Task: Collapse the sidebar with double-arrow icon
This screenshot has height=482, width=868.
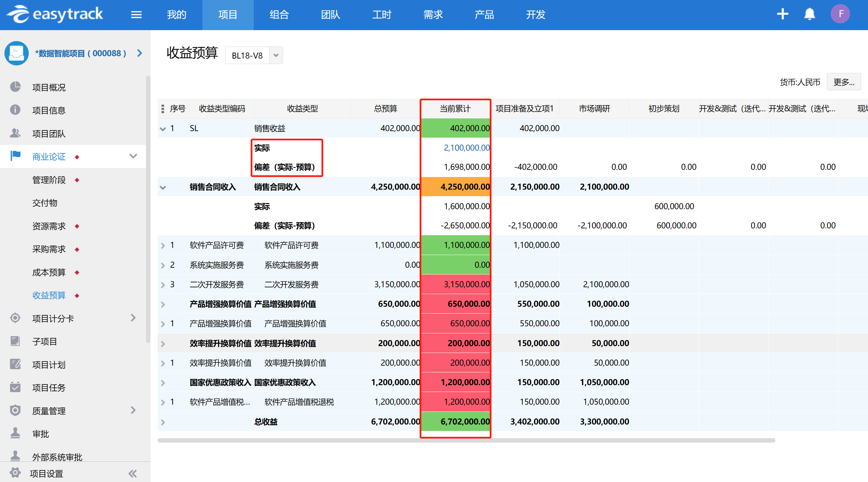Action: click(133, 473)
